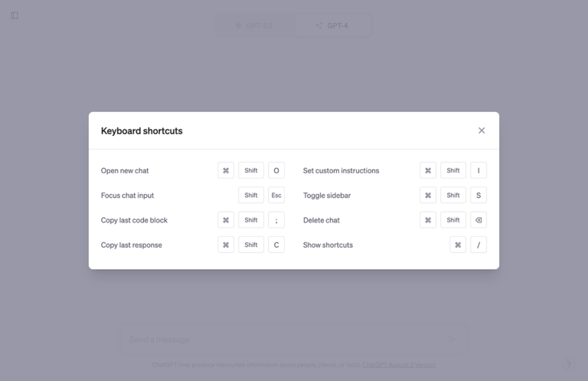Click the Command key icon for Open new chat
Screen dimensions: 588x381
tap(226, 171)
